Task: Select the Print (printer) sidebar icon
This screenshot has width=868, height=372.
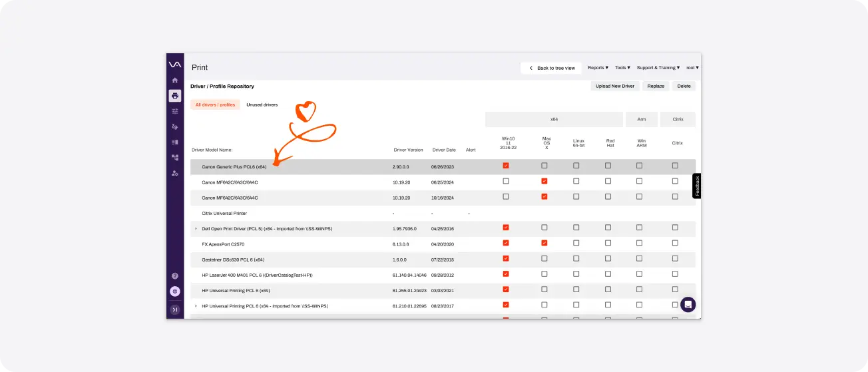Action: click(x=175, y=96)
